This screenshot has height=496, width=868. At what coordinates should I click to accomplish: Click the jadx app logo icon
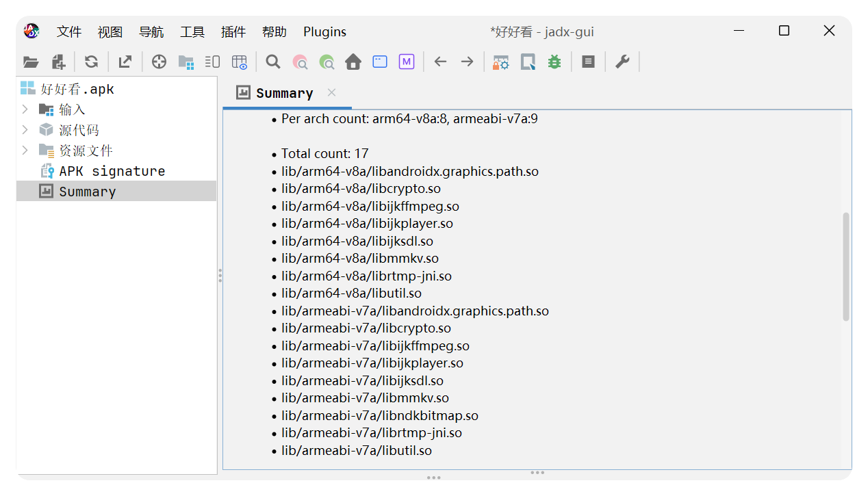pyautogui.click(x=31, y=31)
